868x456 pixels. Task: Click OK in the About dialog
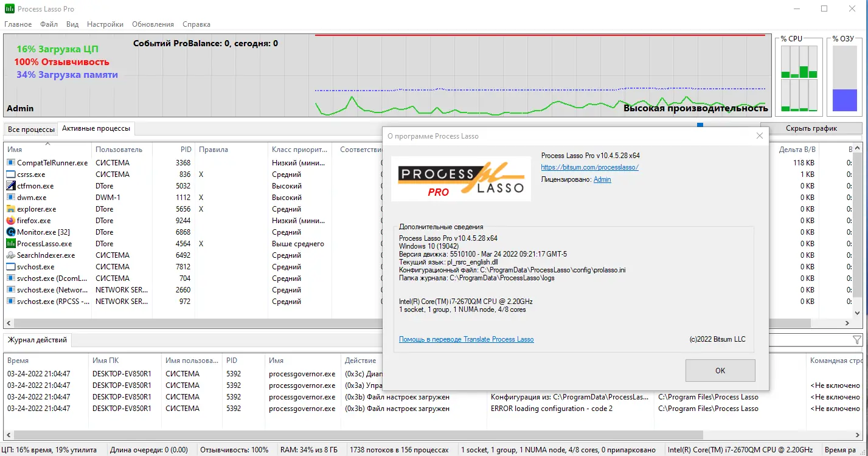(x=720, y=370)
